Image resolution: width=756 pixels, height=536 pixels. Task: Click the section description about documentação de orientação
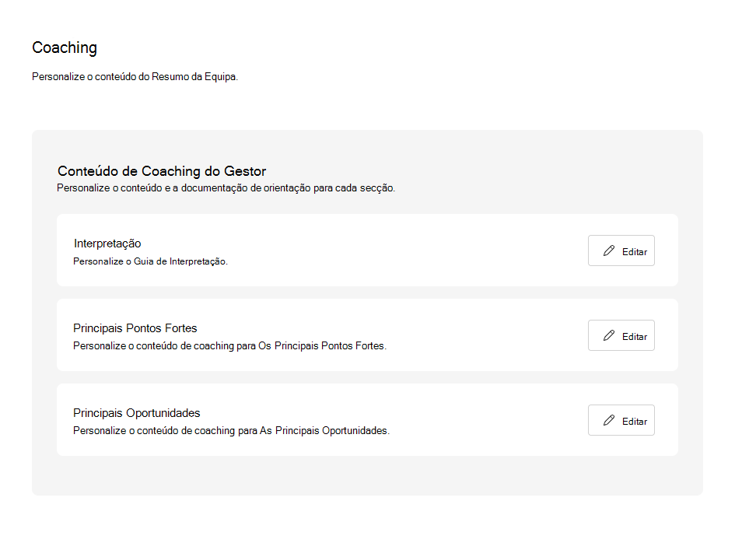226,188
